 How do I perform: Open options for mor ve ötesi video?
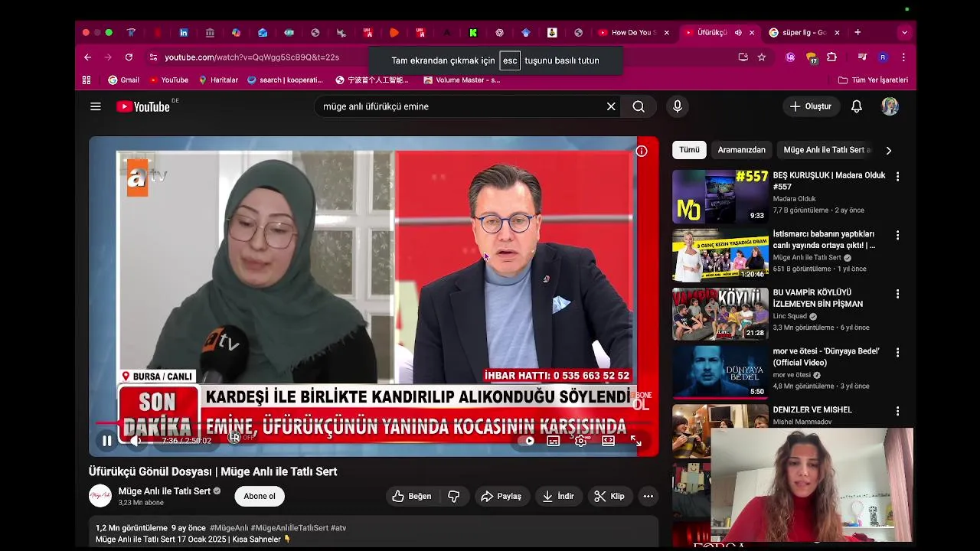pyautogui.click(x=897, y=352)
